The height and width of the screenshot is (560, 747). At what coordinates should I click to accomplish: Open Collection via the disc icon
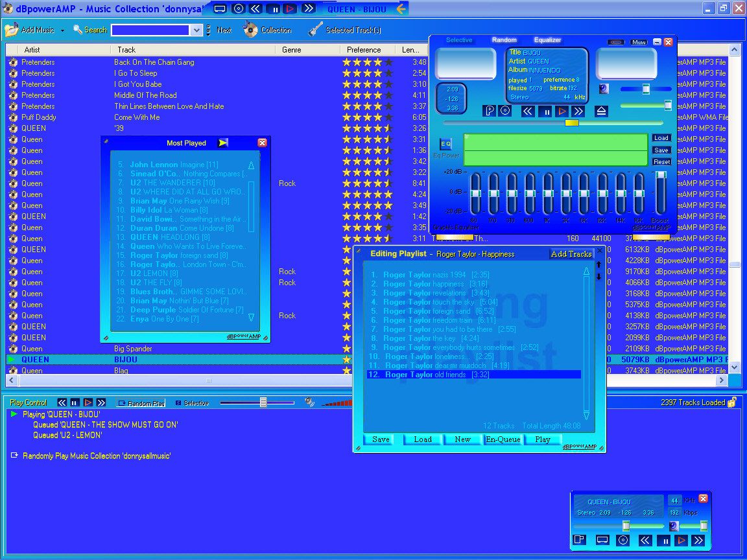pos(250,30)
